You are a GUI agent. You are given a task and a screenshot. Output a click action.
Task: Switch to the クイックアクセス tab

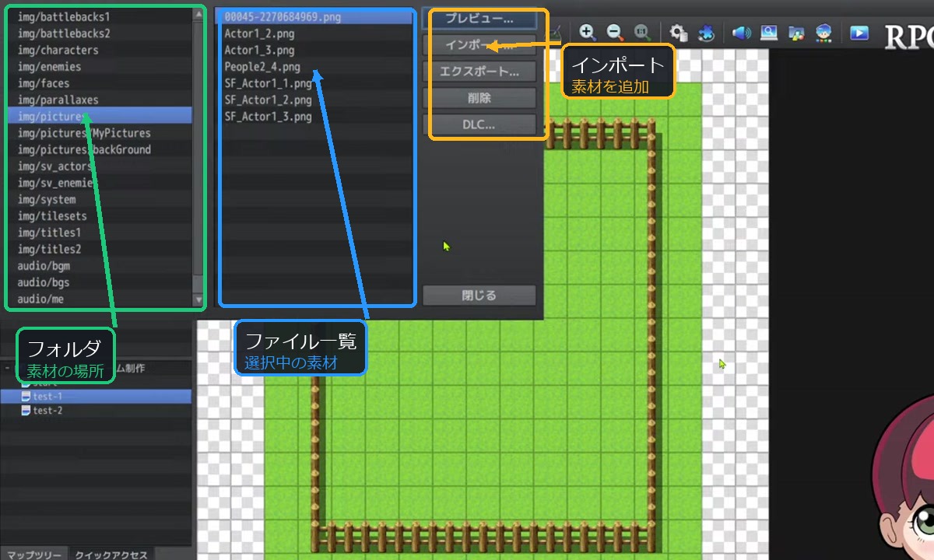[111, 554]
